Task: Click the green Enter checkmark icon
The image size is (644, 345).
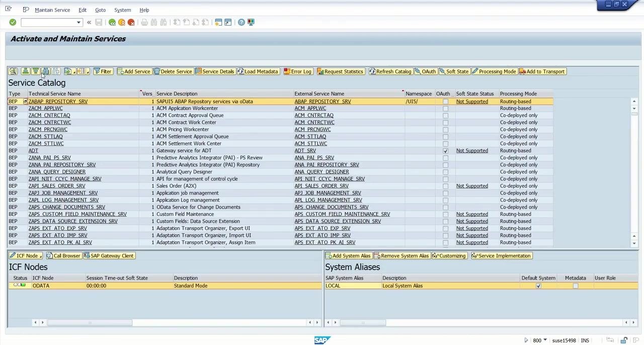Action: [x=13, y=22]
